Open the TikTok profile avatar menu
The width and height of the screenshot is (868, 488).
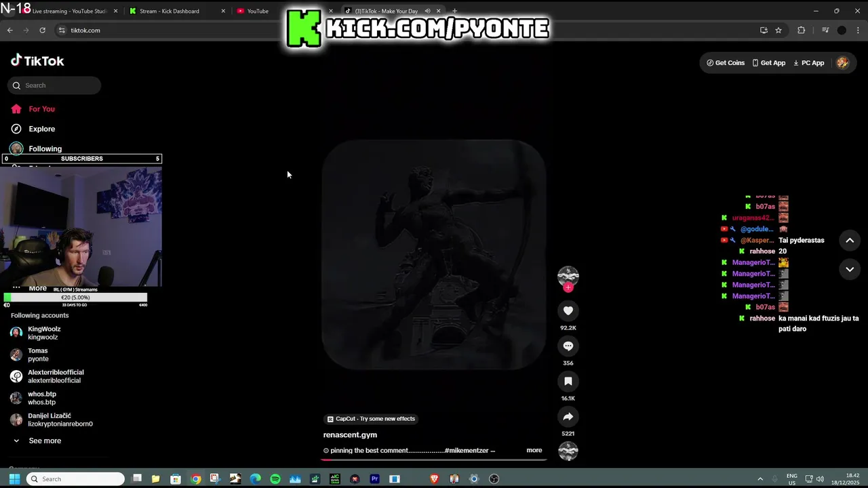tap(842, 62)
